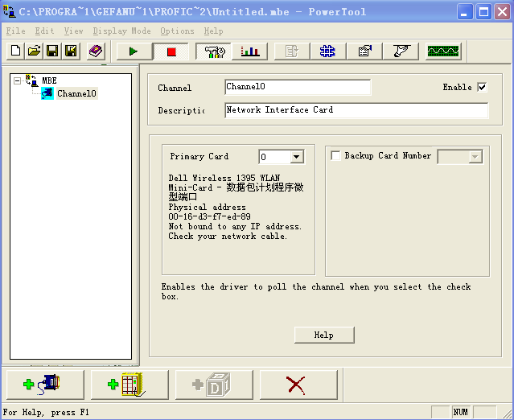This screenshot has height=420, width=514.
Task: Save the configuration with floppy icon
Action: click(x=52, y=51)
